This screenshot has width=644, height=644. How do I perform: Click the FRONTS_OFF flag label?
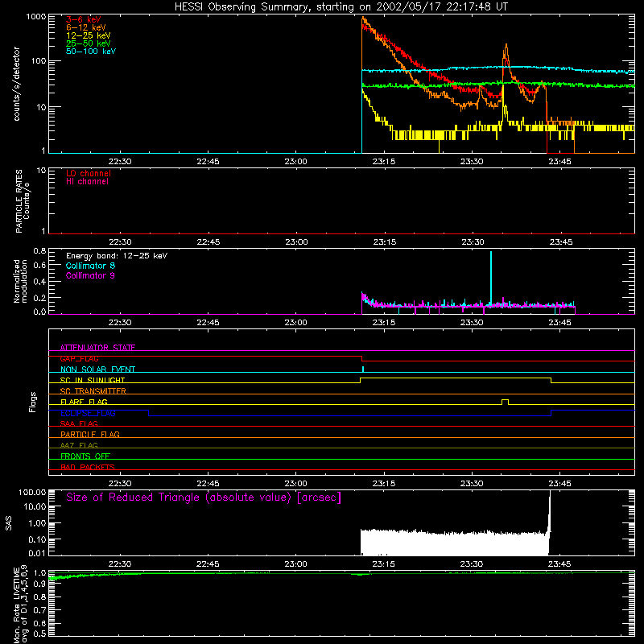[x=85, y=456]
